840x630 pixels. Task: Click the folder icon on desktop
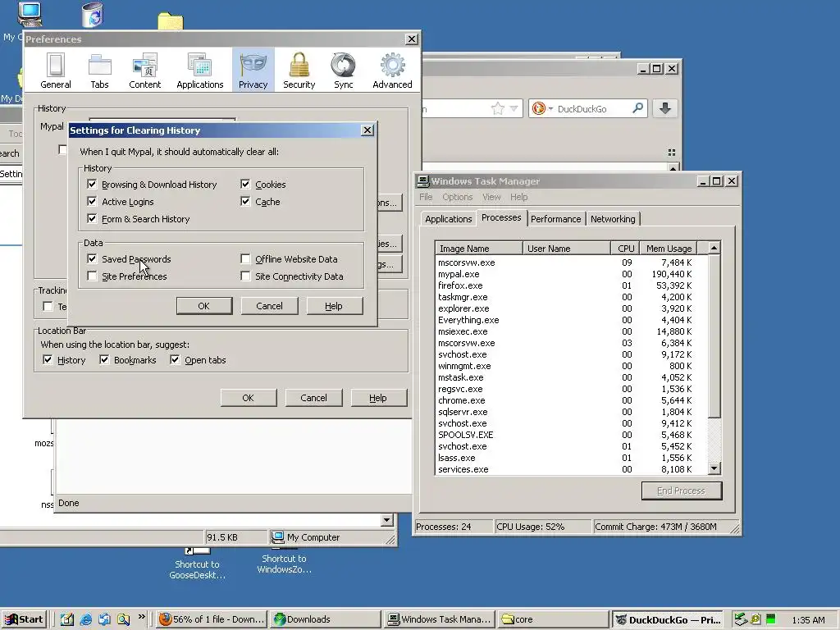pyautogui.click(x=171, y=21)
